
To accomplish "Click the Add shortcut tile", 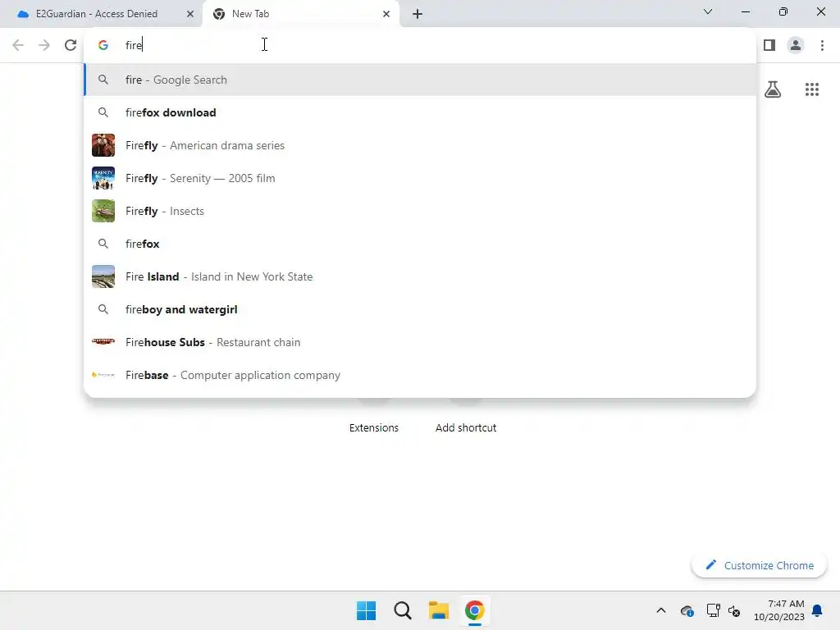I will tap(466, 427).
